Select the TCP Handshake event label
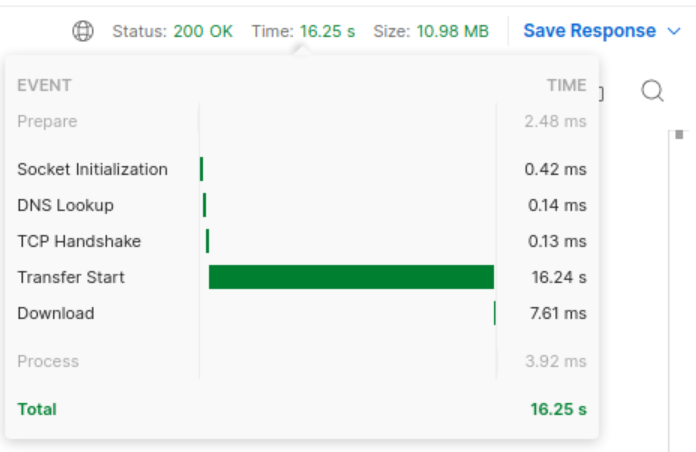This screenshot has height=452, width=696. [x=79, y=241]
